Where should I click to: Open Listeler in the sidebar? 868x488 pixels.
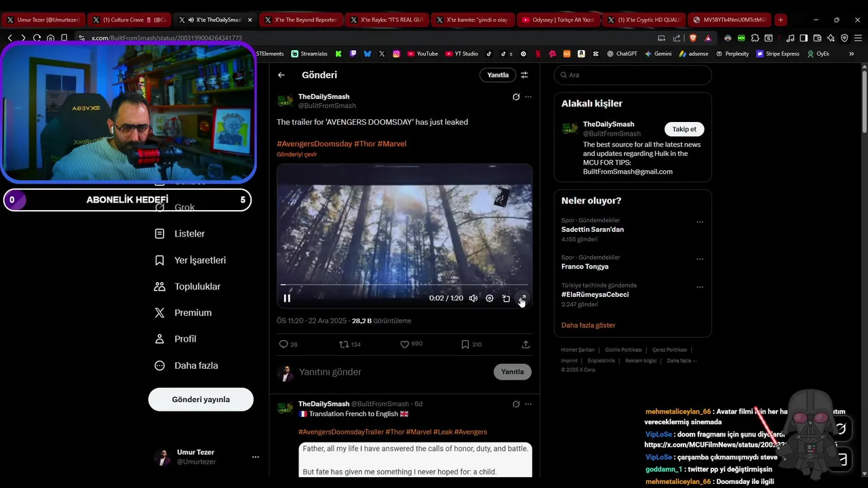click(x=180, y=234)
